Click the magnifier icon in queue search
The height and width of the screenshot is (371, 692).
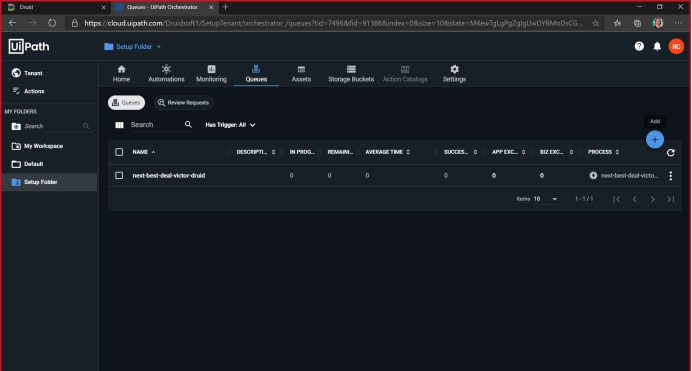188,124
